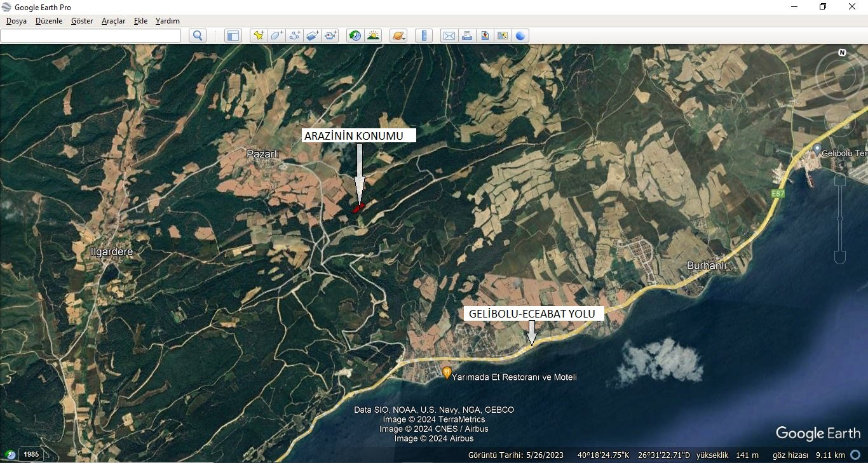Start recording a tour
Viewport: 868px width, 463px height.
pyautogui.click(x=330, y=36)
